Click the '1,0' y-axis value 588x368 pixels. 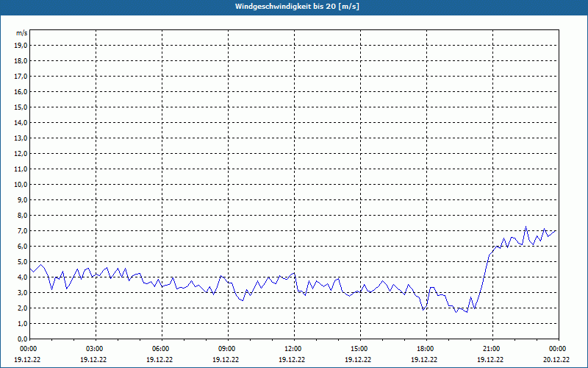tap(22, 323)
